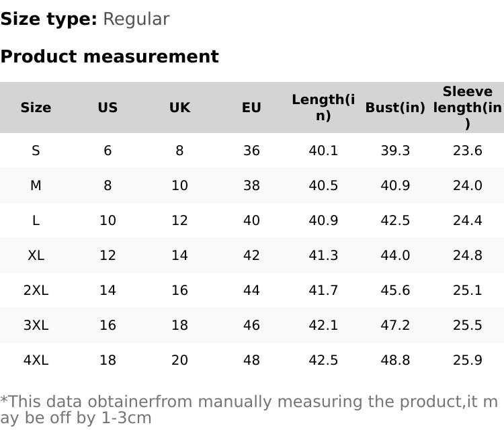504x442 pixels.
Task: Click length value 41.7 in 2XL row
Action: point(323,290)
